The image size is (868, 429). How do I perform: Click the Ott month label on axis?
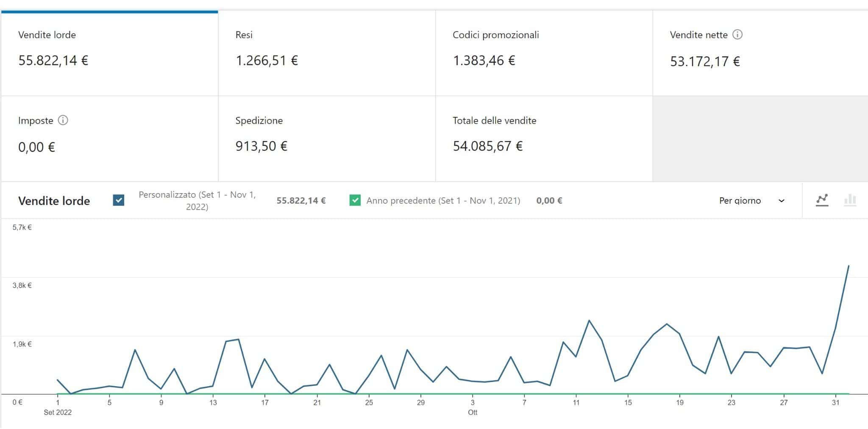pyautogui.click(x=473, y=412)
